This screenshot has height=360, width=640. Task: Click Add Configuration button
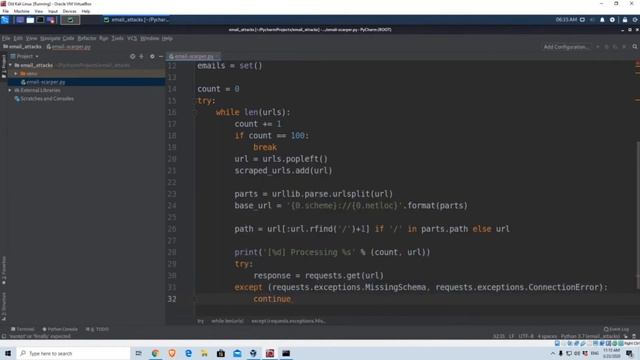click(566, 47)
